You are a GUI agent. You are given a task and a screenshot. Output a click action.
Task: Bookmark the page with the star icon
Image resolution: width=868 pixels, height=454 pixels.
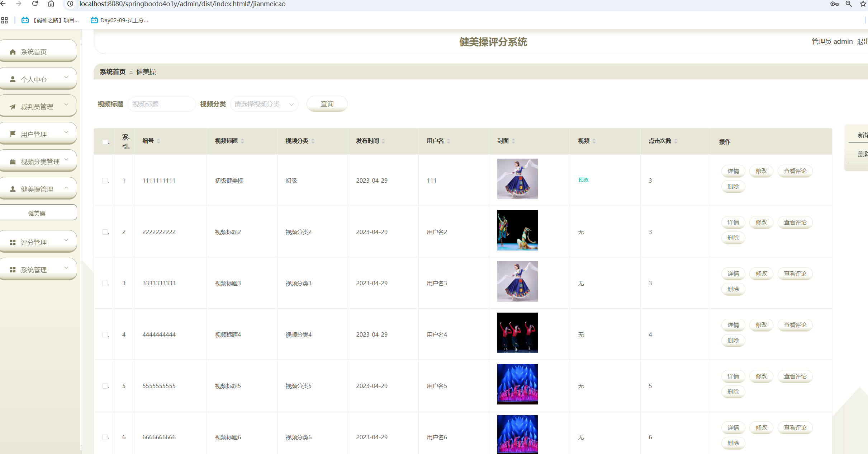pos(863,4)
